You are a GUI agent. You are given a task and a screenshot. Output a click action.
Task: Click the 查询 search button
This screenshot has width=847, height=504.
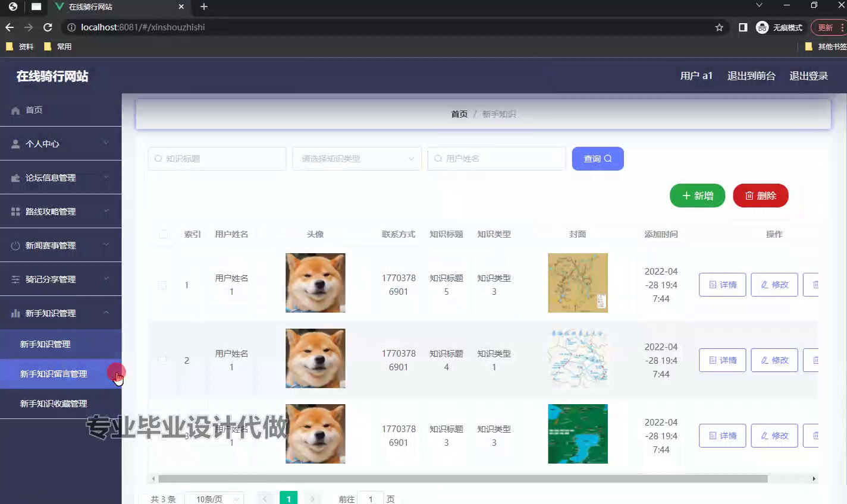tap(598, 159)
